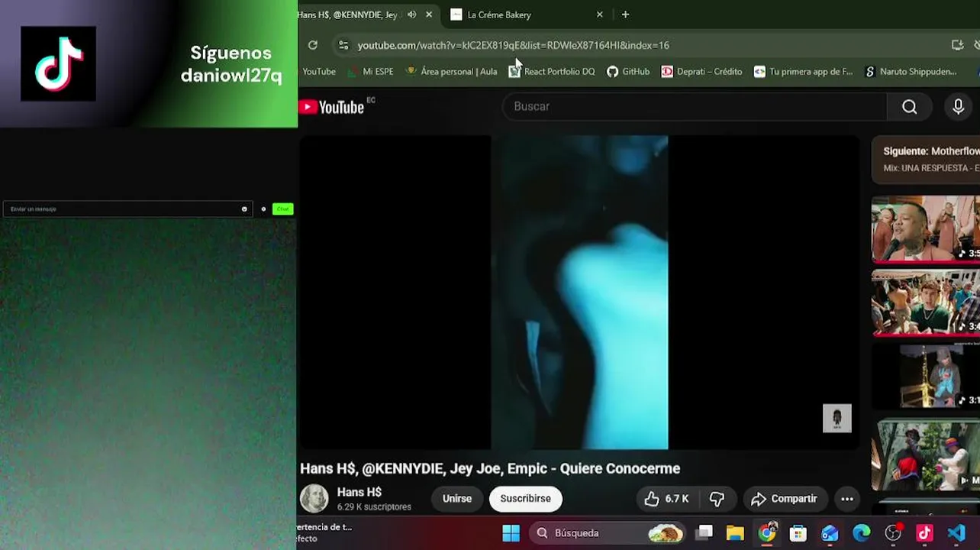Screen dimensions: 980x550
Task: Open second recommended video thumbnail with crowd
Action: pos(926,302)
